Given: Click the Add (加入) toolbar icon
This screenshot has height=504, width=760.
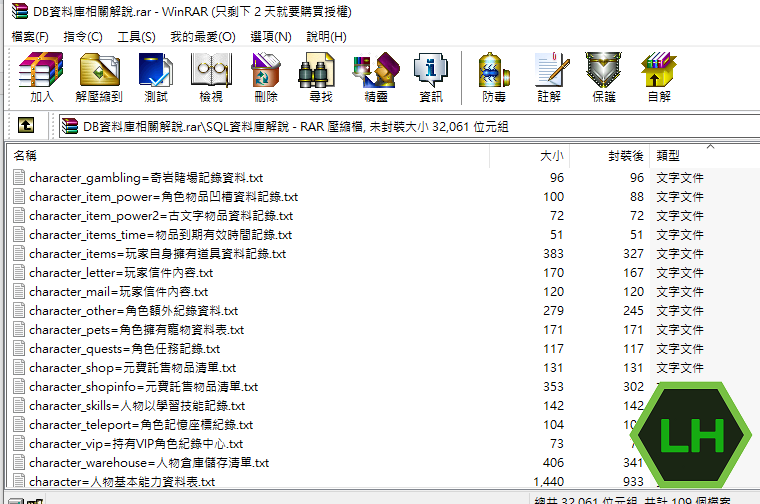Looking at the screenshot, I should click(41, 78).
